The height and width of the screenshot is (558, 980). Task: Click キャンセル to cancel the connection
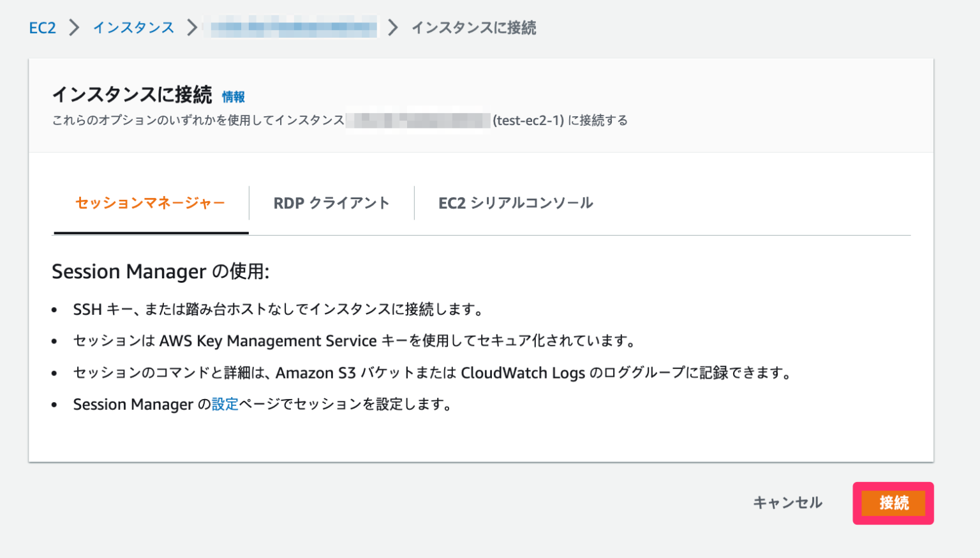(787, 503)
